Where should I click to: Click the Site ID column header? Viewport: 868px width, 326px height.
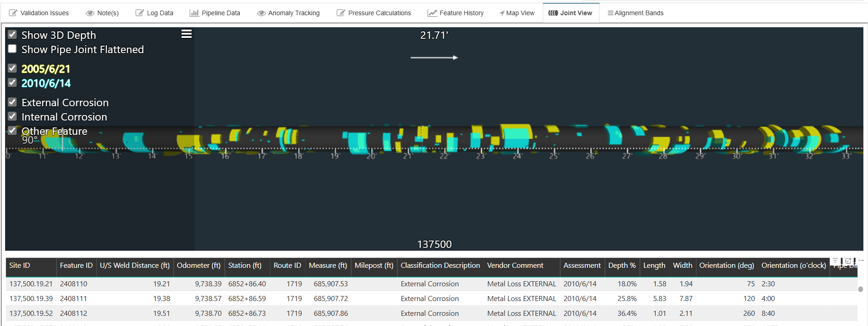20,266
